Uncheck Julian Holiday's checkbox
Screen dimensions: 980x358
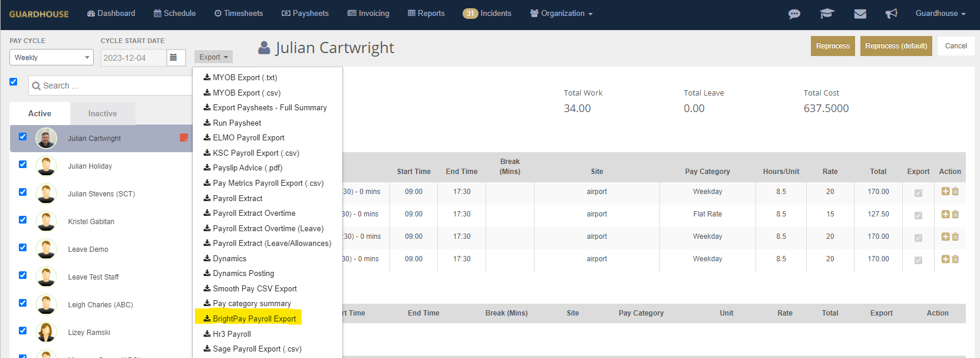(22, 164)
